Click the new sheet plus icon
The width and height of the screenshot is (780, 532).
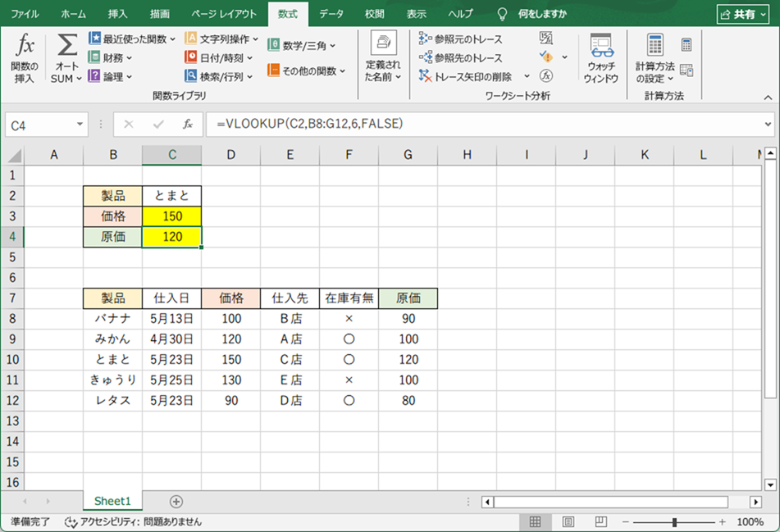pos(176,502)
